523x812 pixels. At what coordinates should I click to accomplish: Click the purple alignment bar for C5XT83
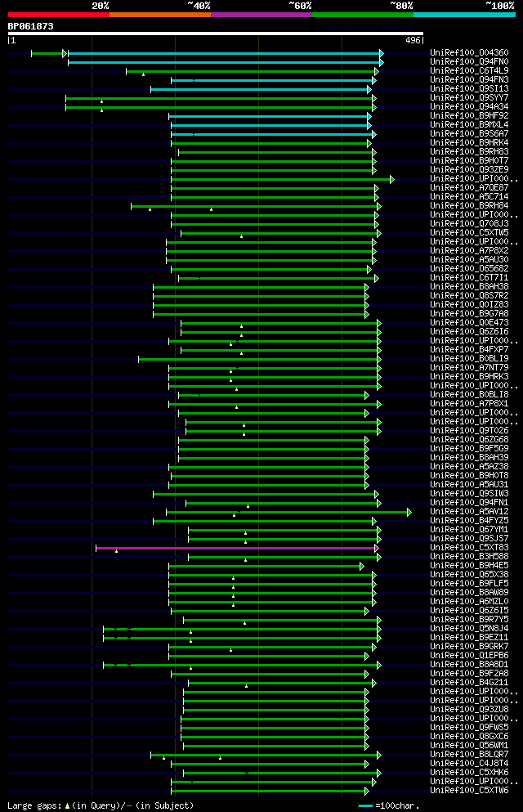point(238,548)
